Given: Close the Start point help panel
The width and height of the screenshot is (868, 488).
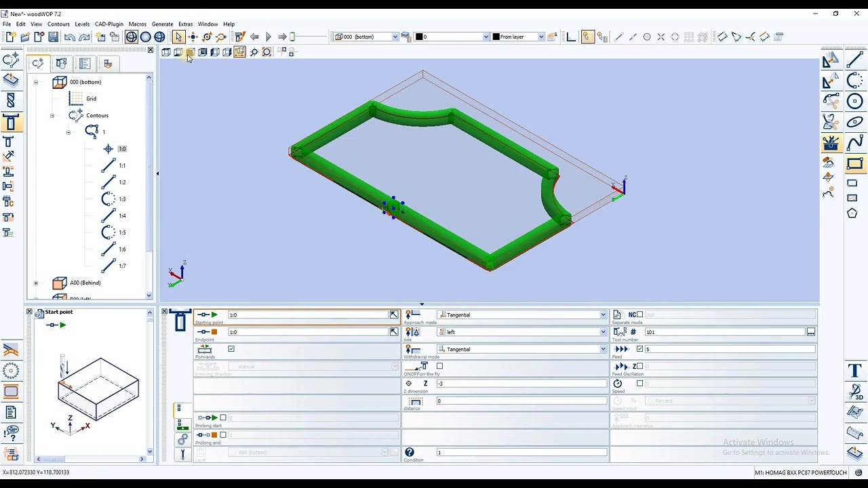Looking at the screenshot, I should coord(29,312).
